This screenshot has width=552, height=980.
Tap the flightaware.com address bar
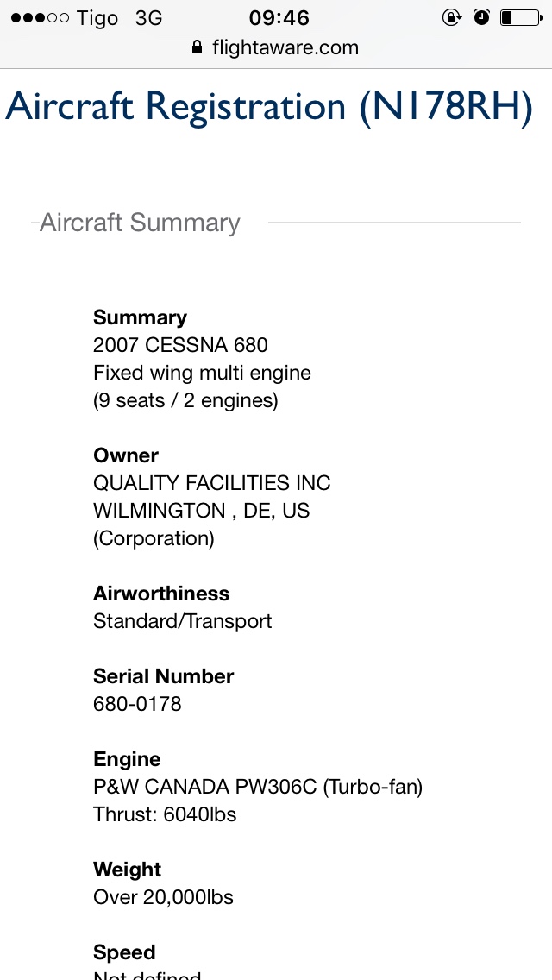pos(276,47)
